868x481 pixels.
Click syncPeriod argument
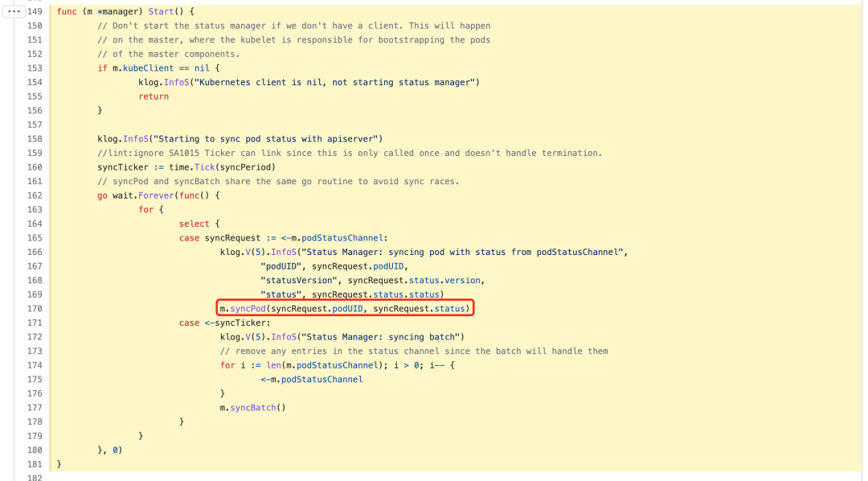click(x=245, y=167)
